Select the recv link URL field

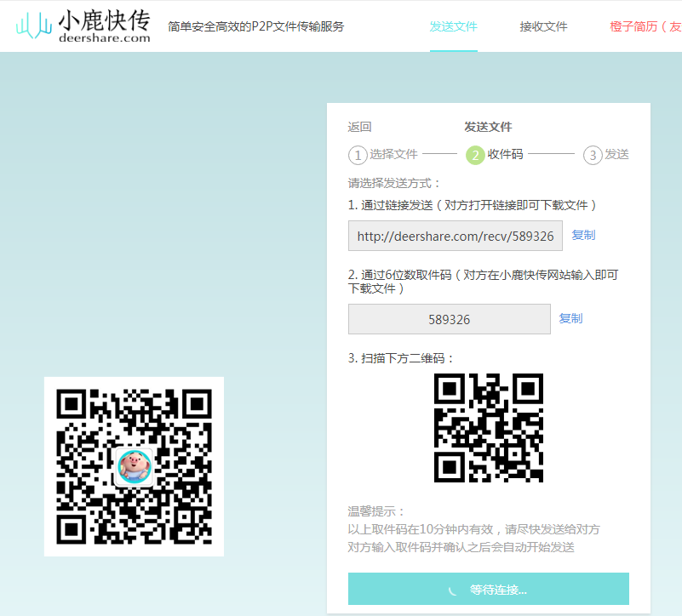(455, 236)
